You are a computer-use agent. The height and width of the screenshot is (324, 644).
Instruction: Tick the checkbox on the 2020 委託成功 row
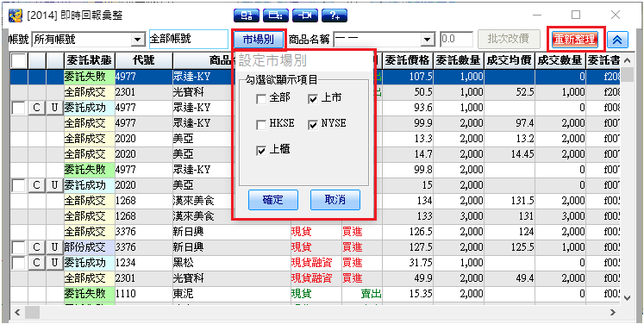[18, 185]
